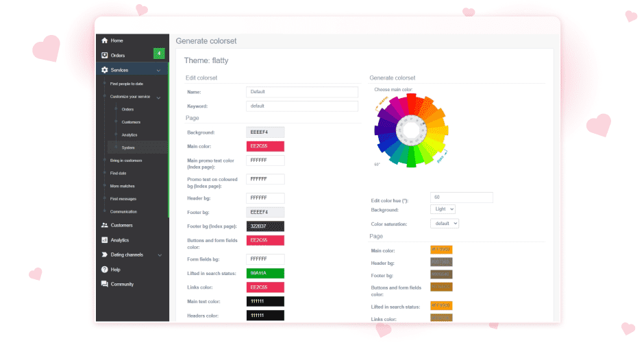
Task: Click the Edit color hue input field
Action: pos(462,198)
